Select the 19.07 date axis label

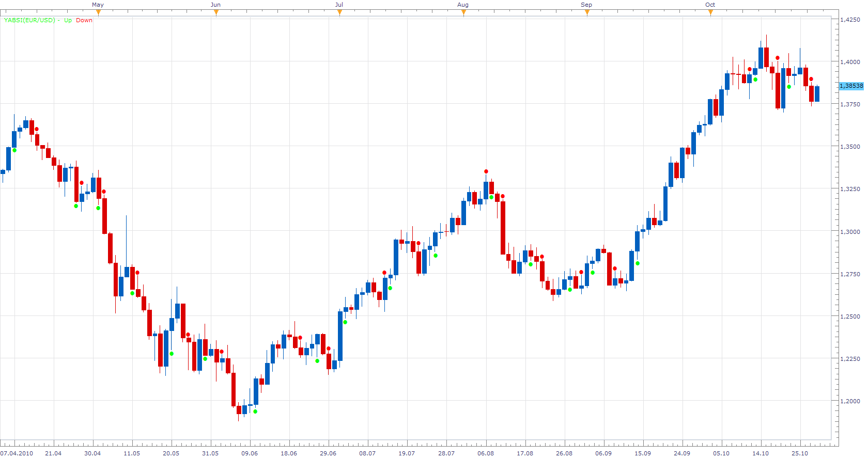[407, 453]
